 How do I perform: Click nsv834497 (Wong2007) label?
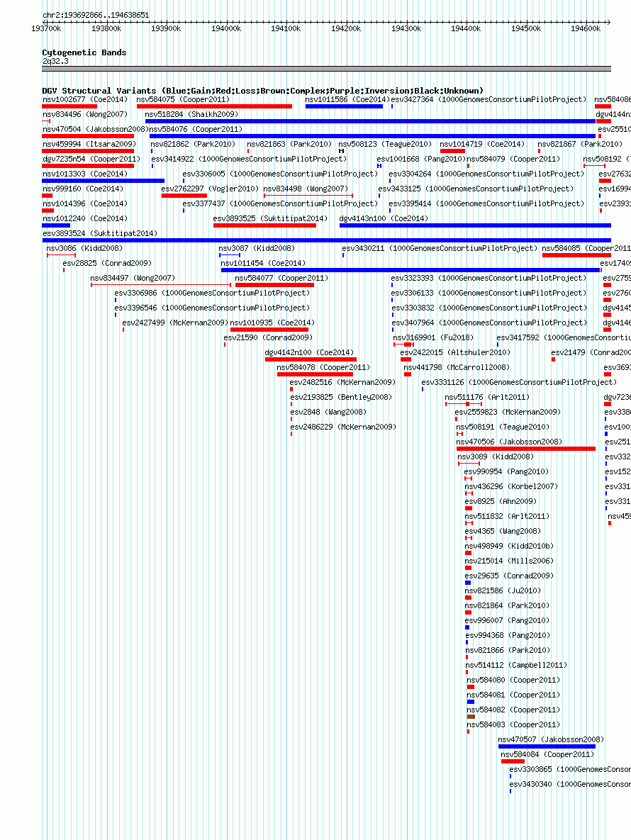133,278
